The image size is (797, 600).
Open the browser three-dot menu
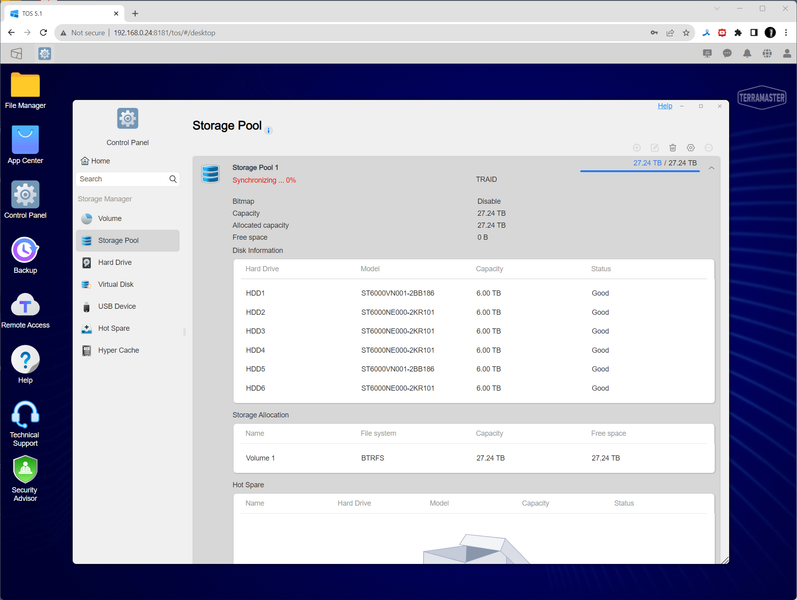click(786, 33)
